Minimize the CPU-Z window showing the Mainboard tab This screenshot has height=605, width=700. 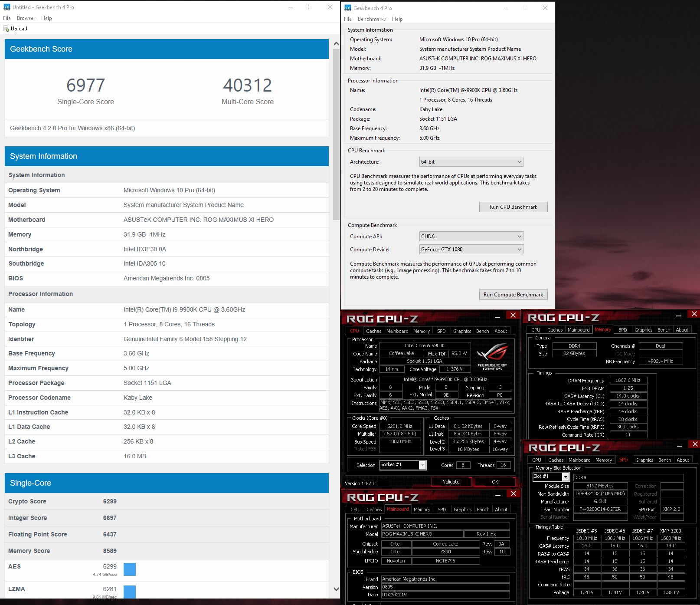click(x=498, y=495)
